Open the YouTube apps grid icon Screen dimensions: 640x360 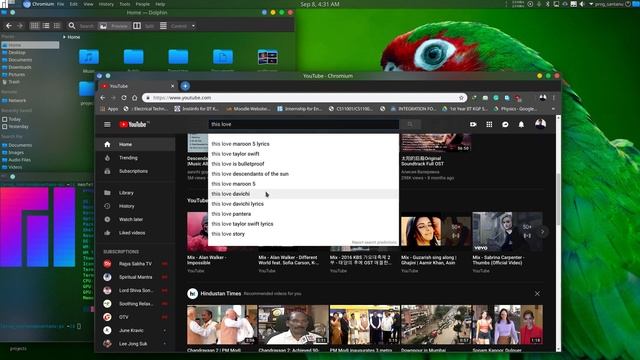(489, 124)
